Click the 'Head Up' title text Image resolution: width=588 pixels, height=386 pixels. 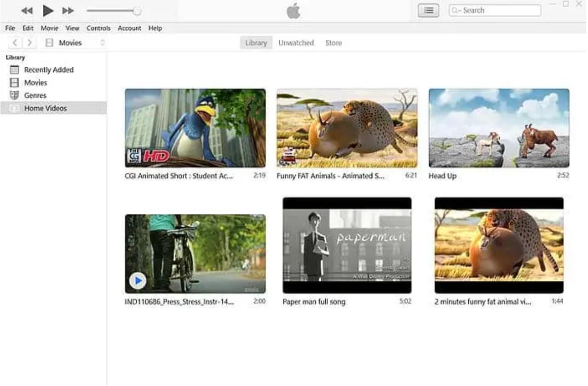442,176
